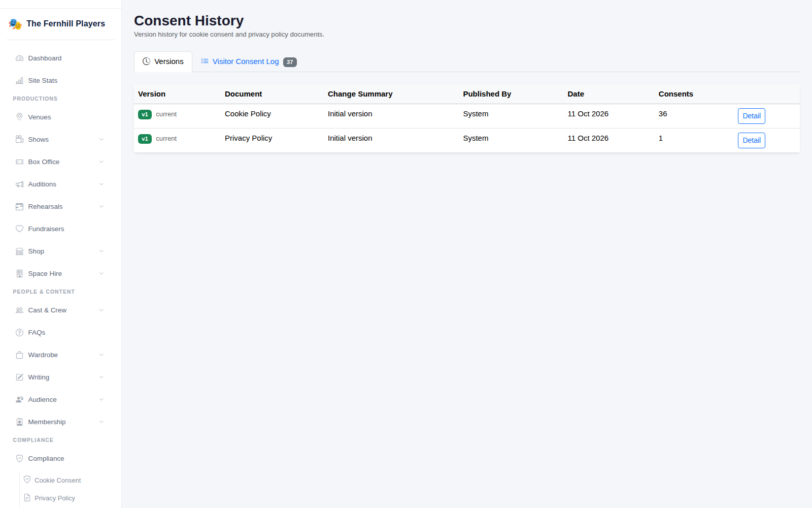Click the Fundraisers heart icon
The width and height of the screenshot is (812, 508).
pos(19,229)
